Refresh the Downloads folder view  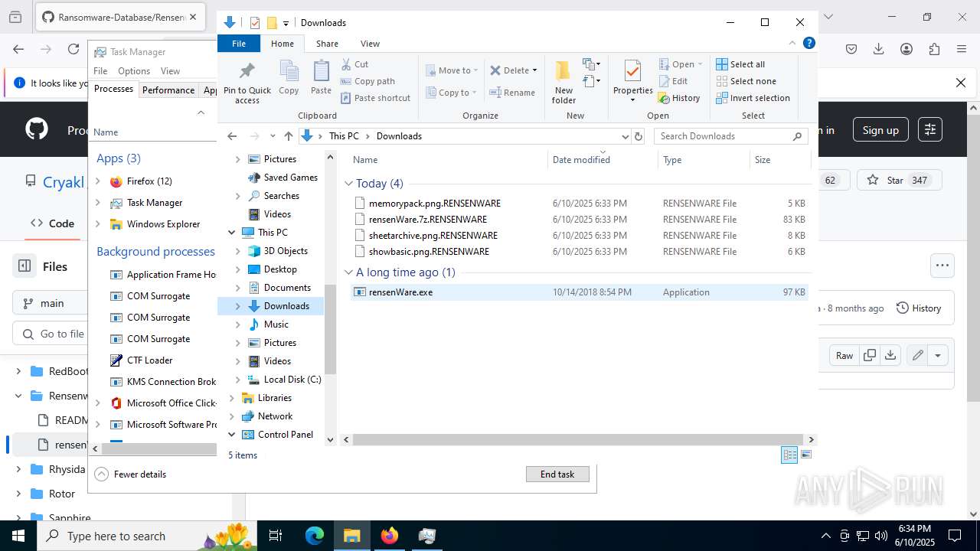tap(639, 136)
